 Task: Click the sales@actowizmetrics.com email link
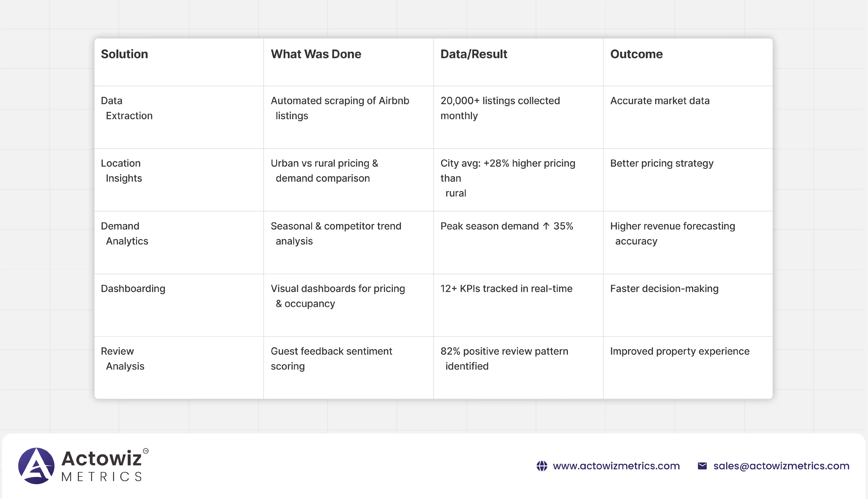(781, 466)
